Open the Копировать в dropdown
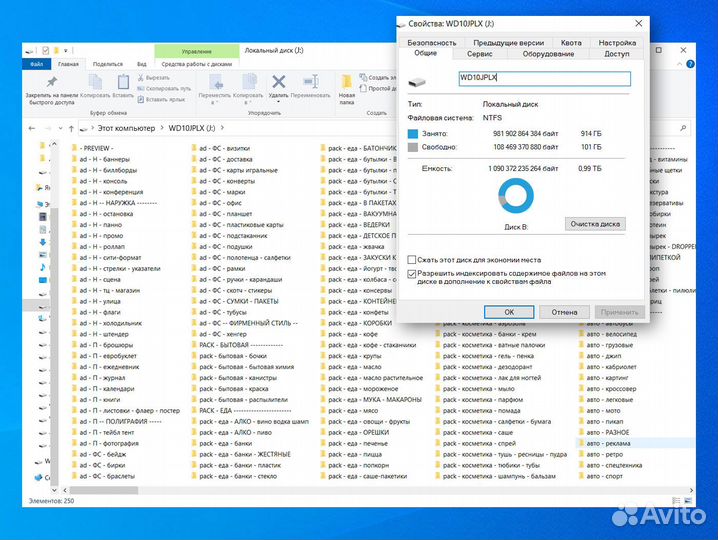This screenshot has width=718, height=540. [248, 103]
